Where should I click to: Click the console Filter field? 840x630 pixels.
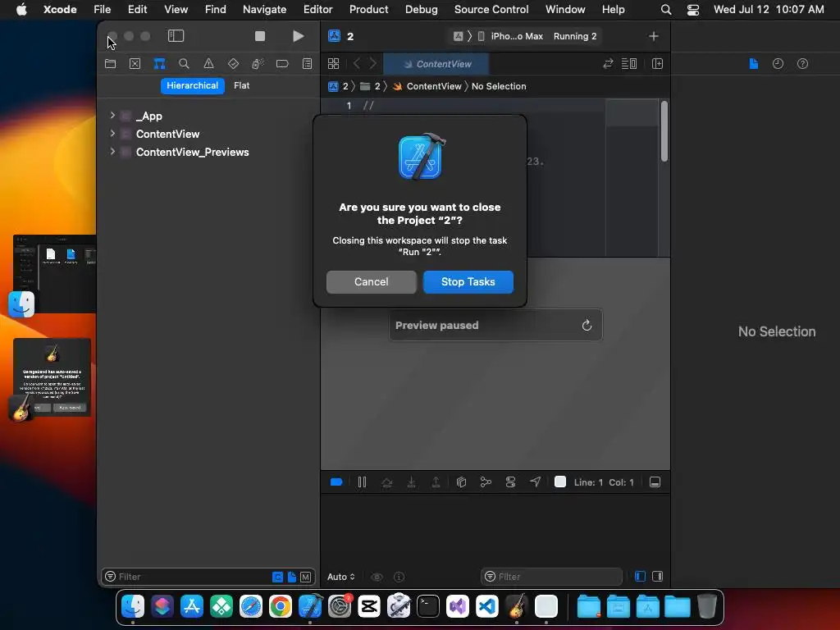[x=552, y=577]
